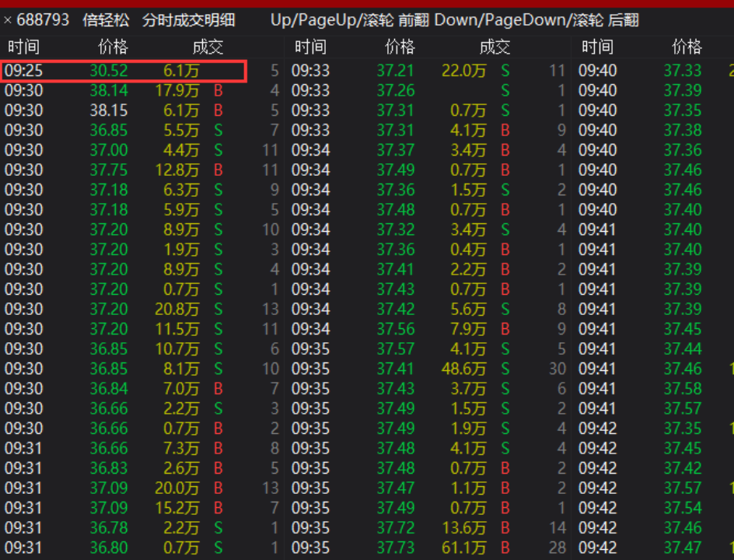Click the Down/PageDown/滚轮 后翻 hint
This screenshot has width=734, height=560.
[x=537, y=20]
